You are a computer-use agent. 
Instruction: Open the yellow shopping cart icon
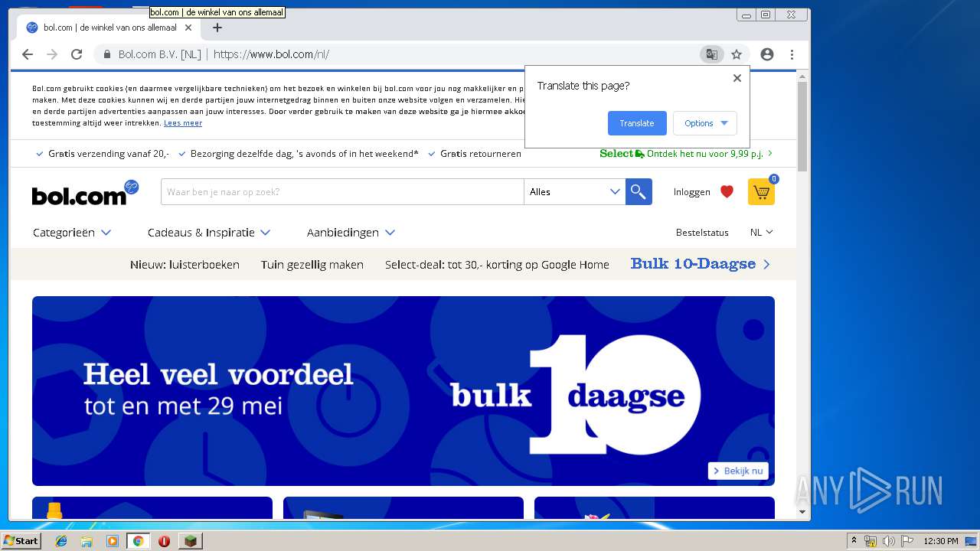(x=761, y=191)
